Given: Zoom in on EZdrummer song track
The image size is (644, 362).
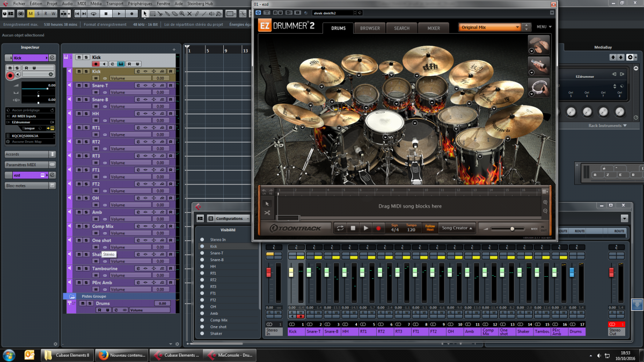Looking at the screenshot, I should [545, 202].
